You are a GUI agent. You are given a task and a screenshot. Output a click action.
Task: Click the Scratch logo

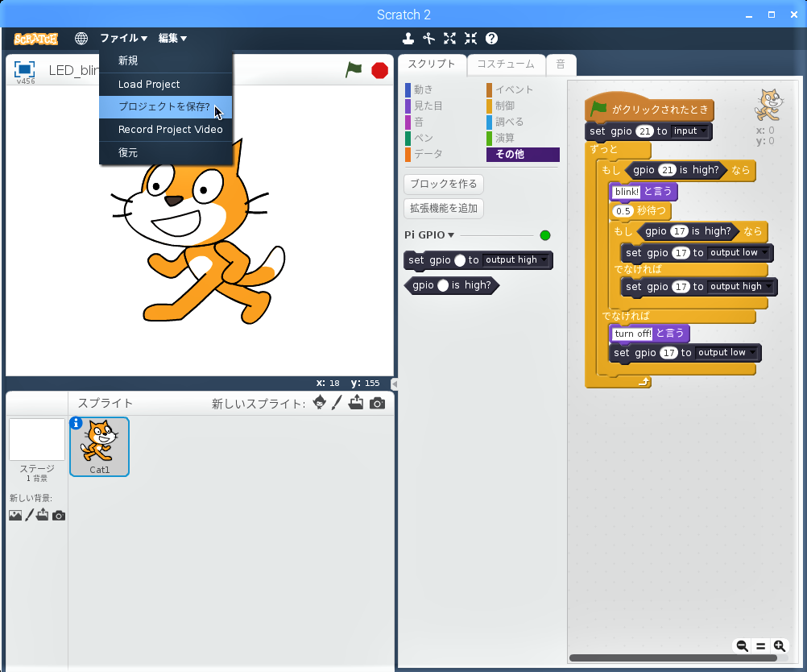(x=35, y=39)
